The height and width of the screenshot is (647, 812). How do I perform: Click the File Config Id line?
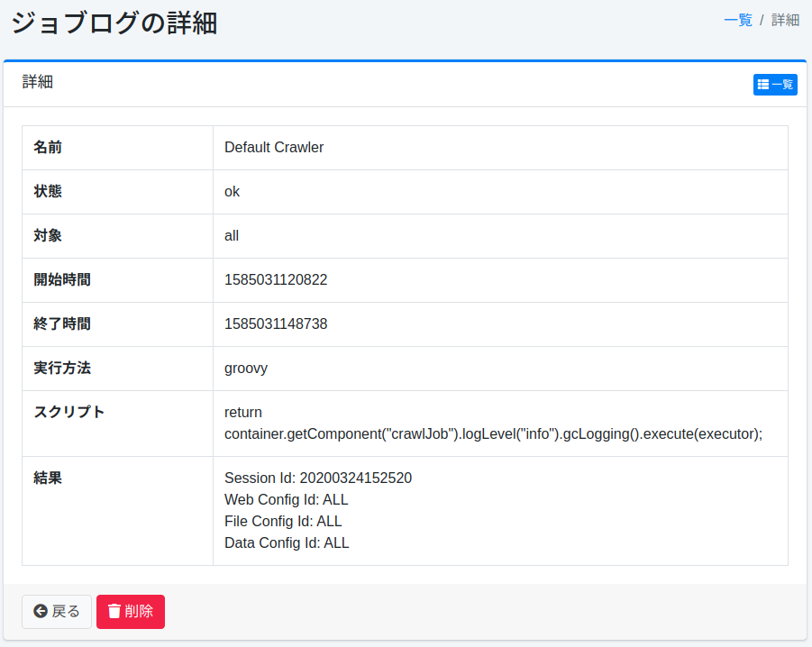[x=283, y=521]
